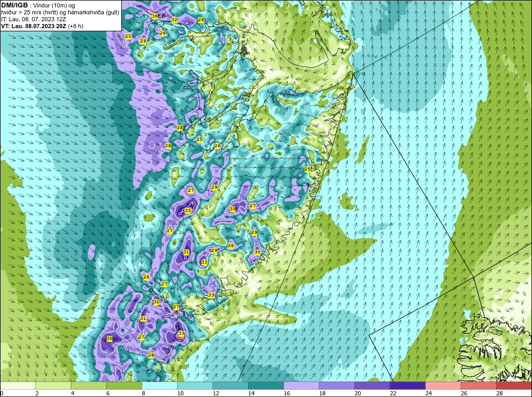532x397 pixels.
Task: Pick the 16–18 m/s light lavender swatch
Action: pos(301,385)
